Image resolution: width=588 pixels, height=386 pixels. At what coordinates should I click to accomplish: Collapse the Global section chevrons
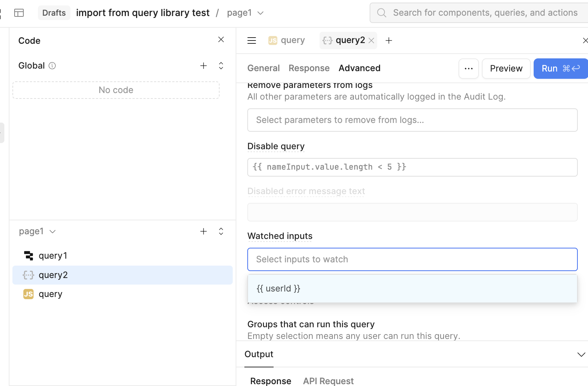point(221,66)
